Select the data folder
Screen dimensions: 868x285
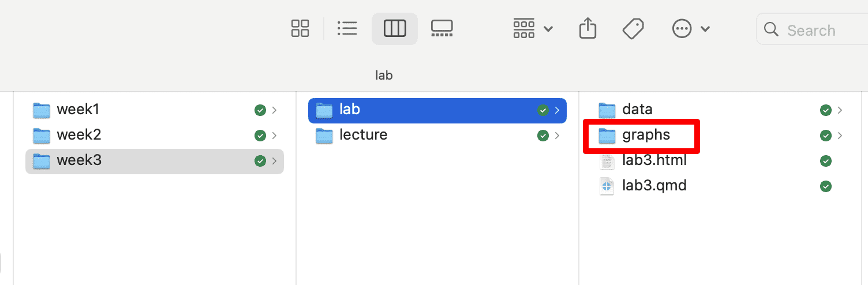637,110
